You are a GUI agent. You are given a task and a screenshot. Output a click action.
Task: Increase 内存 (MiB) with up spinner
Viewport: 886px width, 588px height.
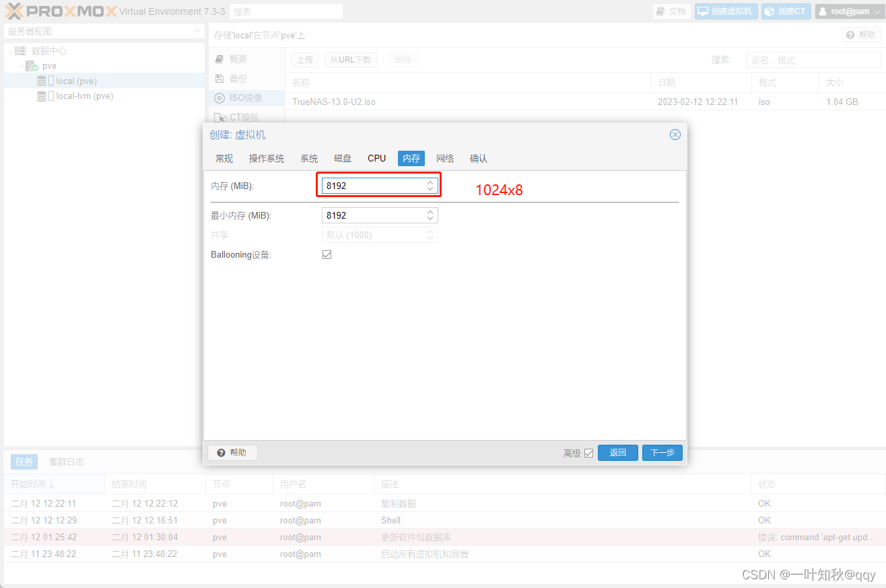coord(430,182)
